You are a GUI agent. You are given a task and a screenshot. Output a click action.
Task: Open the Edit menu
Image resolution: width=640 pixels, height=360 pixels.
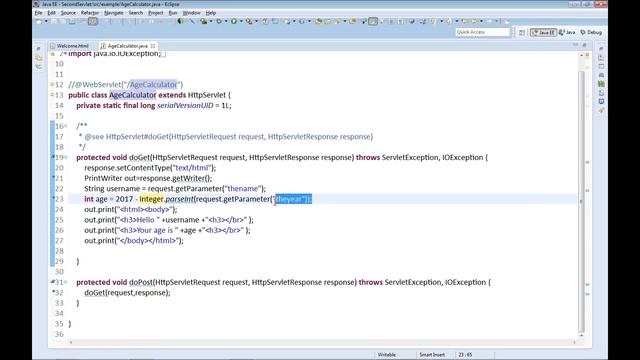pyautogui.click(x=51, y=13)
